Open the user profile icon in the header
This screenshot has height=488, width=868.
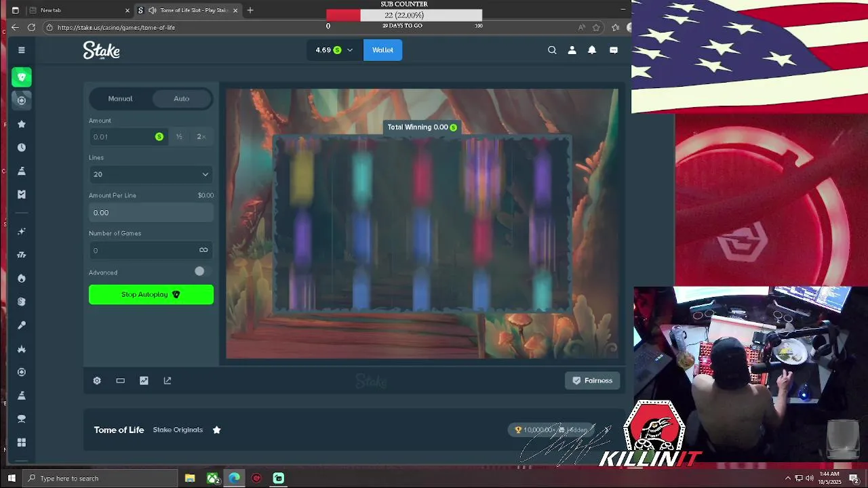572,50
